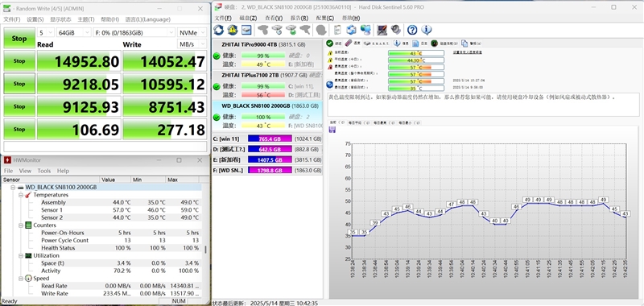Screen dimensions: 644x306
Task: Collapse the WD_BLACK SN8100 2000GB tree node in HWMonitor
Action: [13, 188]
